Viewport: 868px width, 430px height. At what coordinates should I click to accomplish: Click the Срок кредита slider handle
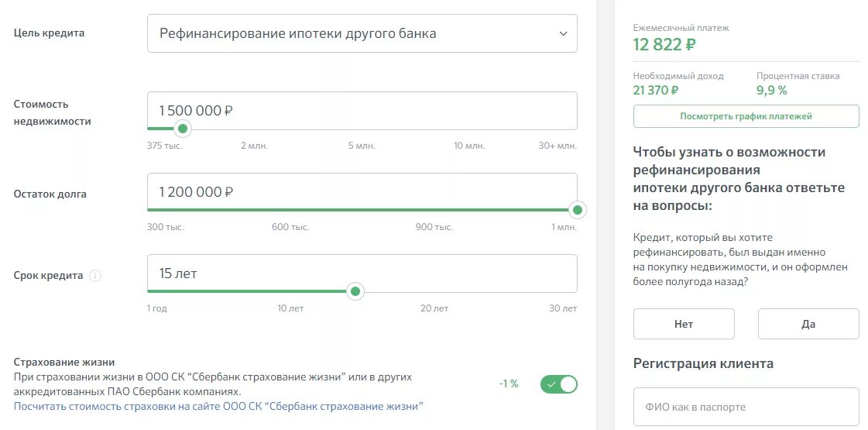click(355, 291)
